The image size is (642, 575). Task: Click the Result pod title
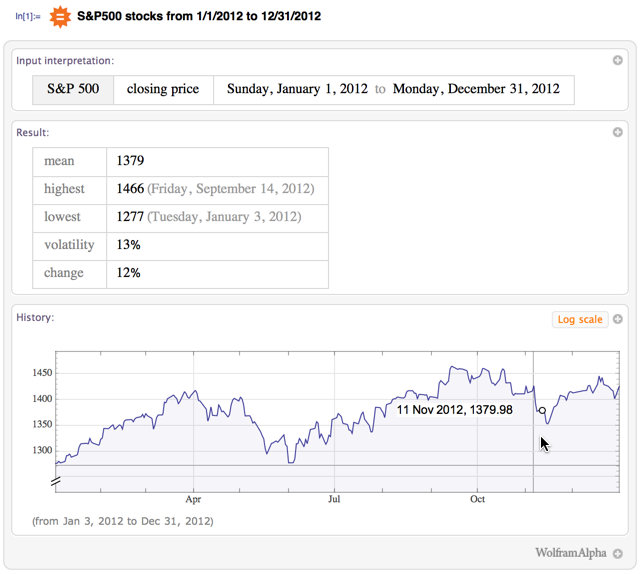point(33,133)
